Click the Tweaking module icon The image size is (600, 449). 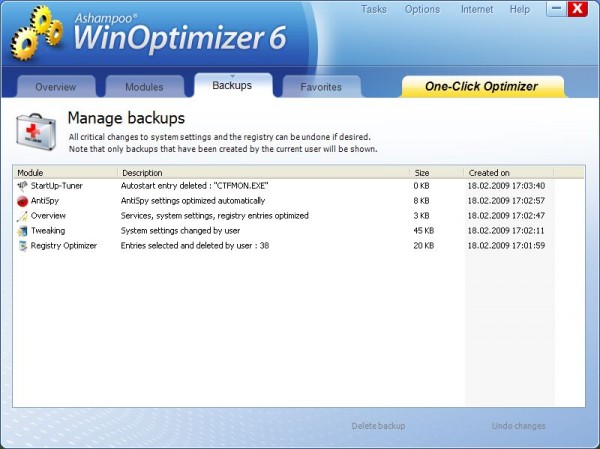click(x=22, y=231)
